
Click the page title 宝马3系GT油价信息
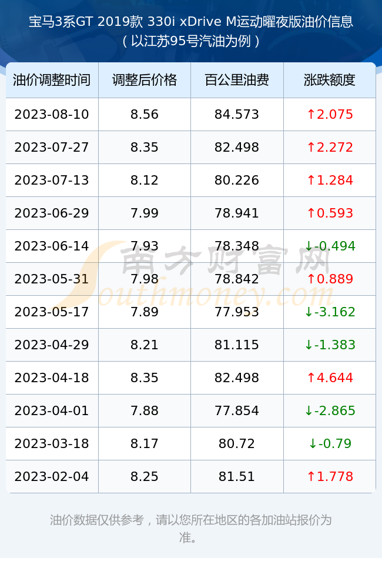[x=191, y=21]
